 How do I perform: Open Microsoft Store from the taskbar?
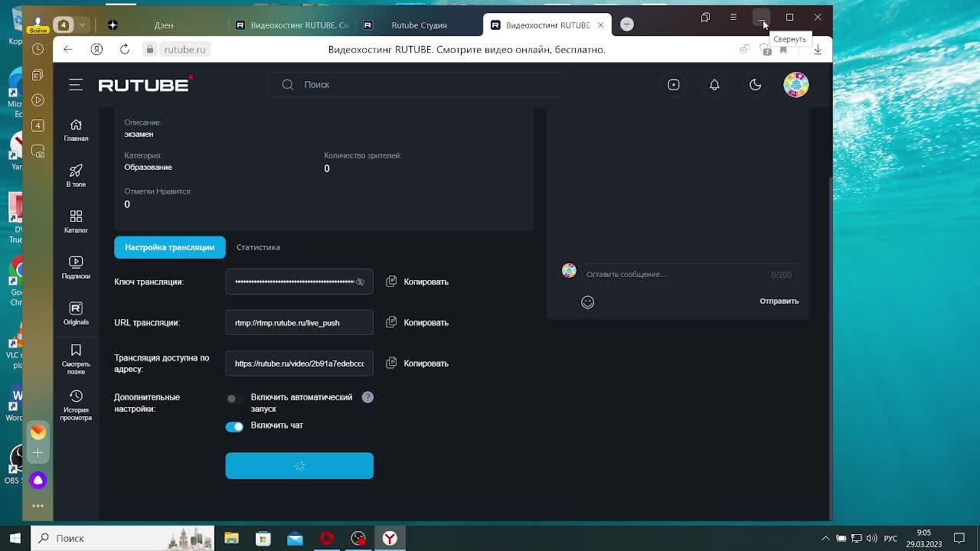[x=263, y=538]
